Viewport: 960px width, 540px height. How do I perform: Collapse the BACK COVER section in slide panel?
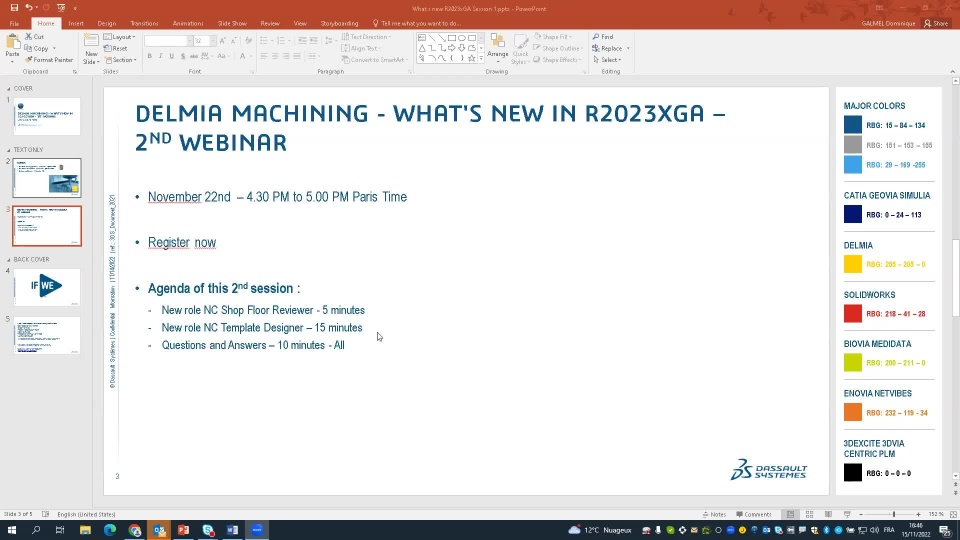point(9,260)
